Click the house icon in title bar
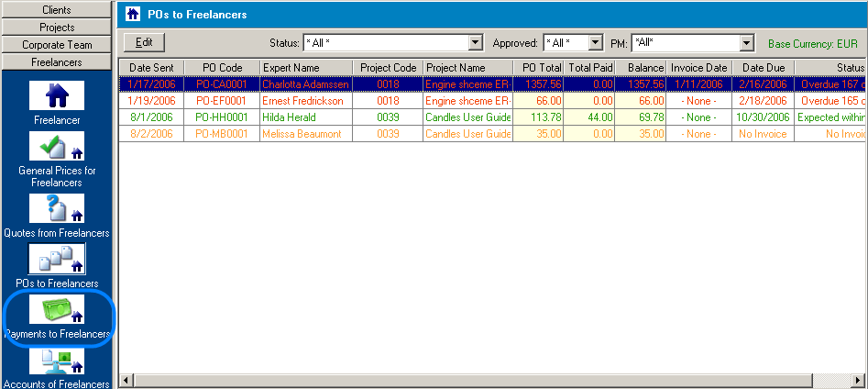This screenshot has height=389, width=868. click(x=133, y=15)
